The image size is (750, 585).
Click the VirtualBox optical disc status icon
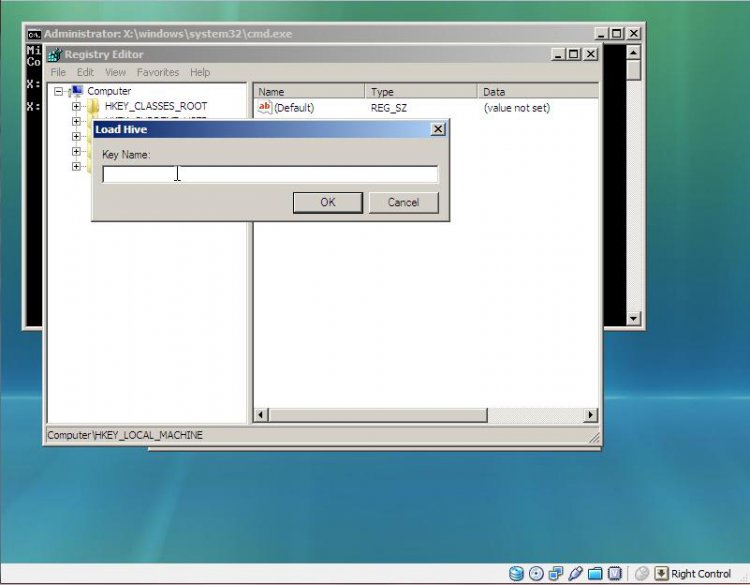pyautogui.click(x=536, y=573)
